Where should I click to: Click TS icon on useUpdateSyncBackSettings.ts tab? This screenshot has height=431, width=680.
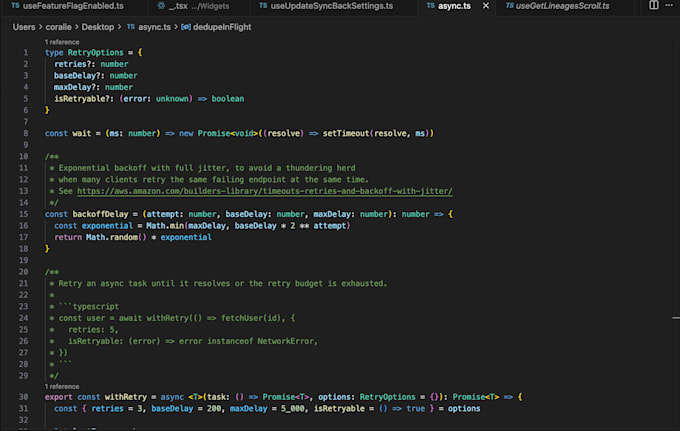point(263,6)
